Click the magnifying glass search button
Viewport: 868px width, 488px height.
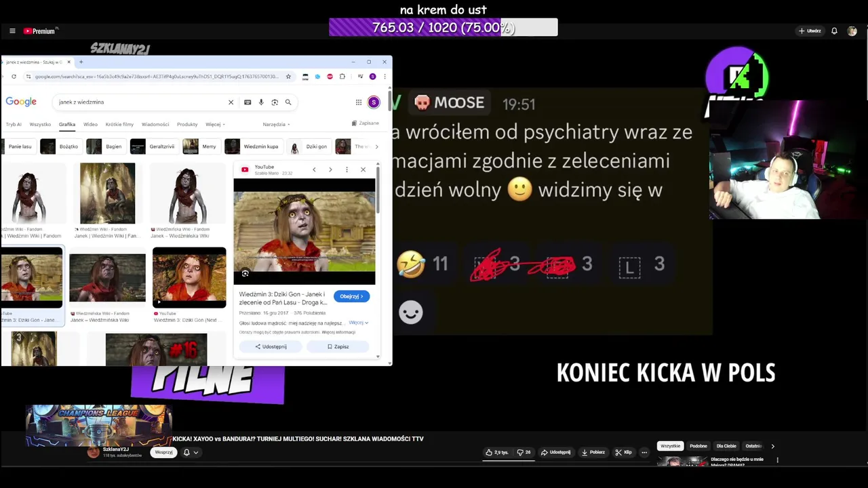[x=288, y=102]
